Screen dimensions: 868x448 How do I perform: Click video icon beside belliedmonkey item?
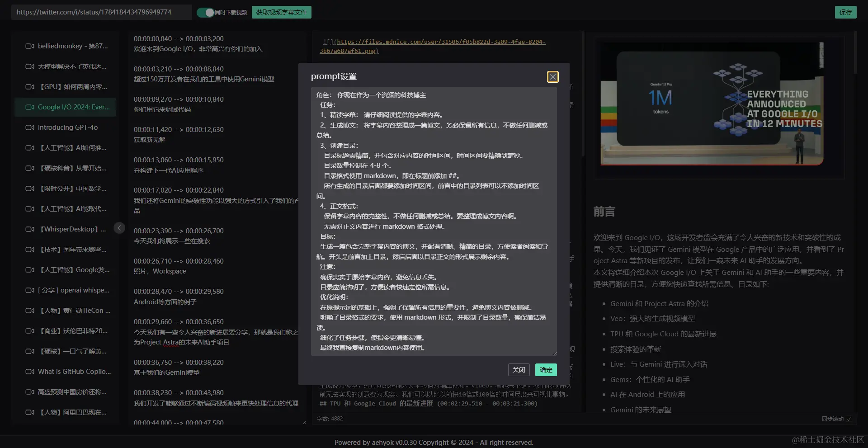point(30,46)
